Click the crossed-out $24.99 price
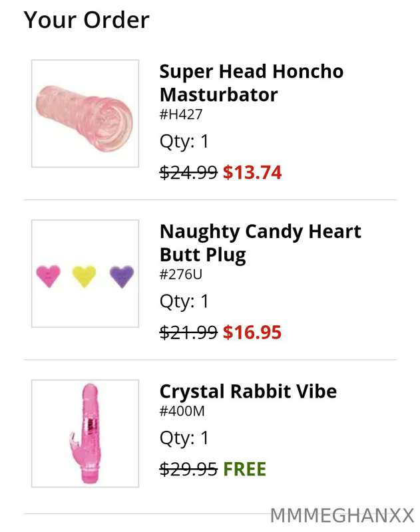Screen dimensions: 420x532 (x=188, y=172)
